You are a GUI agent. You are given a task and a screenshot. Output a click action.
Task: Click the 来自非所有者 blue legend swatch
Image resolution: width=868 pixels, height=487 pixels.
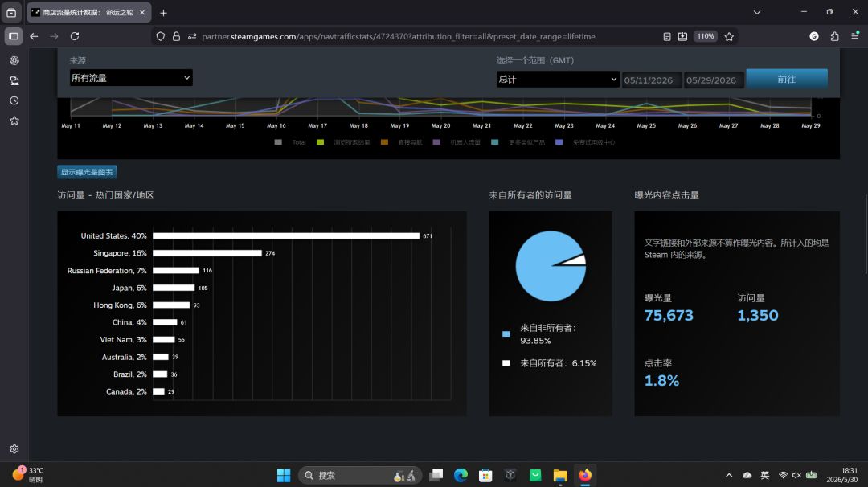506,334
